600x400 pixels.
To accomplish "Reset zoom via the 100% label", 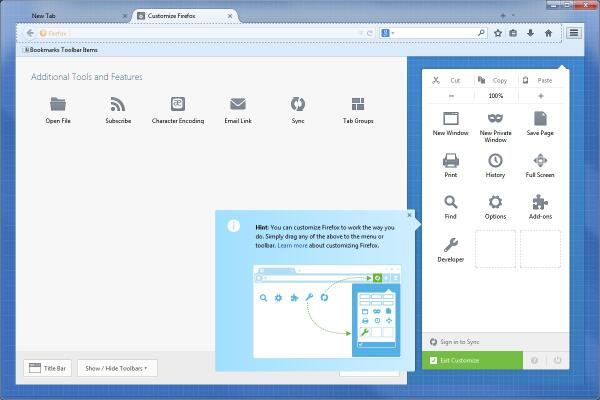I will (496, 96).
